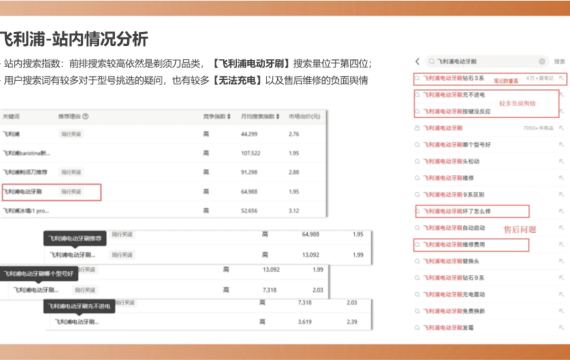This screenshot has height=360, width=570.
Task: Click the fill-arrow icon on the 钻石9系 suggestion
Action: (x=561, y=278)
